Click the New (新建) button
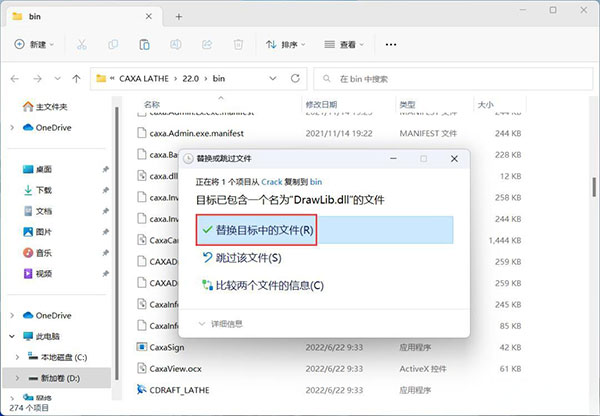600x416 pixels. click(x=34, y=44)
